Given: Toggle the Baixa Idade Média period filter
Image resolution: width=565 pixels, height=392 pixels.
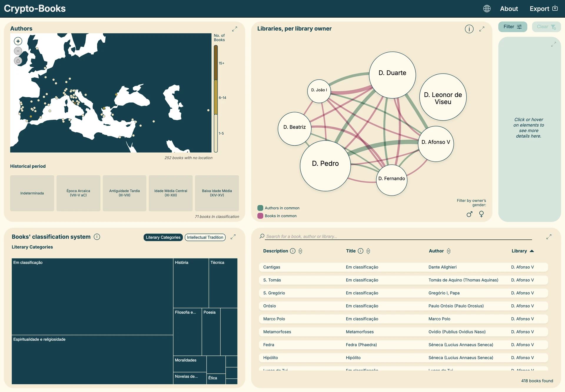Looking at the screenshot, I should (217, 193).
